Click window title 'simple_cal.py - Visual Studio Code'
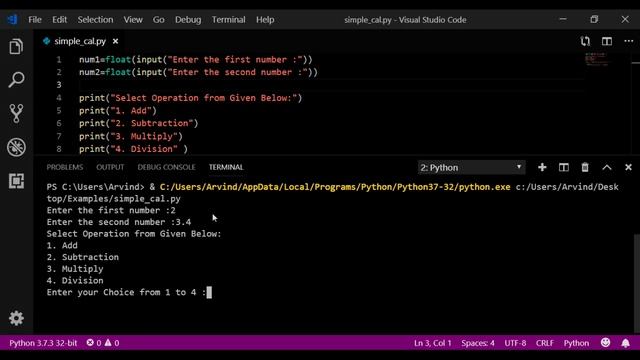 (405, 20)
